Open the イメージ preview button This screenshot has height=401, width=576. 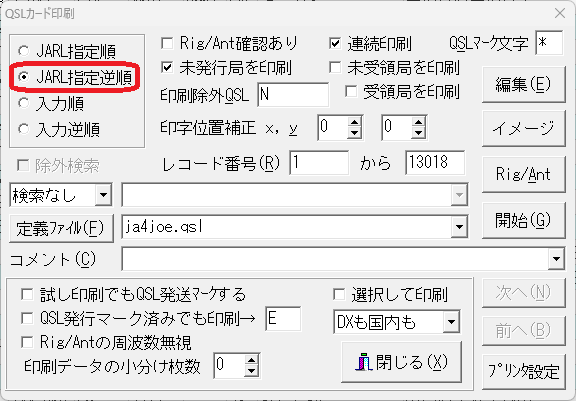(523, 128)
